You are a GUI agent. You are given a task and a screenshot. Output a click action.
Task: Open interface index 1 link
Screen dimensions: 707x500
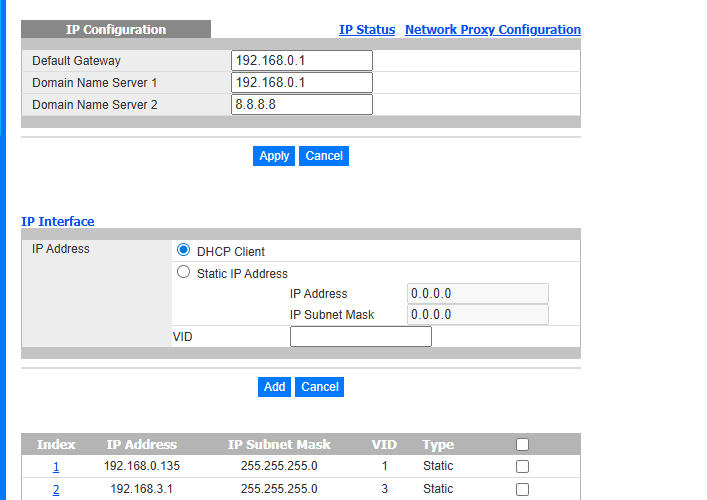click(56, 467)
